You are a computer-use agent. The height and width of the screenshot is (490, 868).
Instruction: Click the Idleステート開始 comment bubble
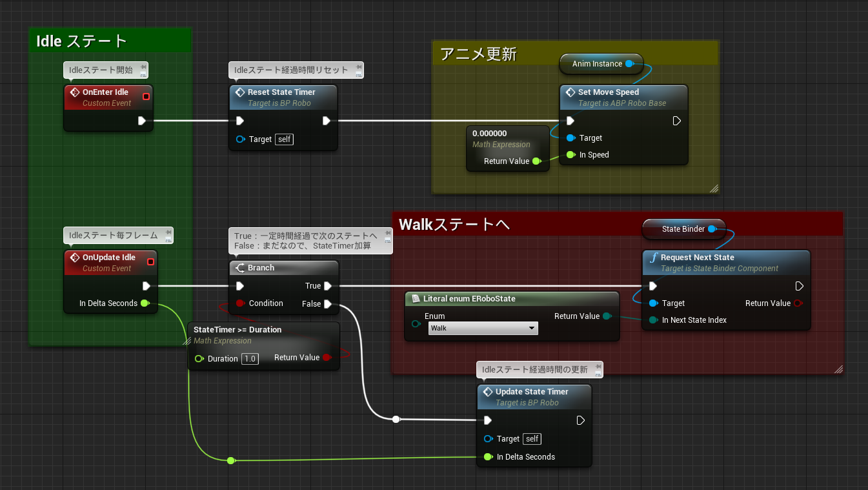tap(106, 70)
